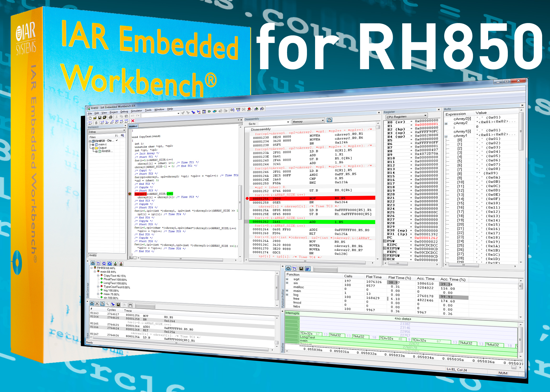This screenshot has width=550, height=392.
Task: Click Code Coverage auto-refresh icon
Action: 109,263
